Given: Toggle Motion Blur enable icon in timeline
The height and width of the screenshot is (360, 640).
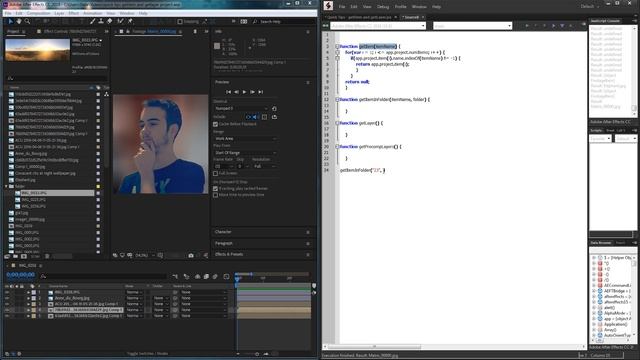Looking at the screenshot, I should coord(215,276).
